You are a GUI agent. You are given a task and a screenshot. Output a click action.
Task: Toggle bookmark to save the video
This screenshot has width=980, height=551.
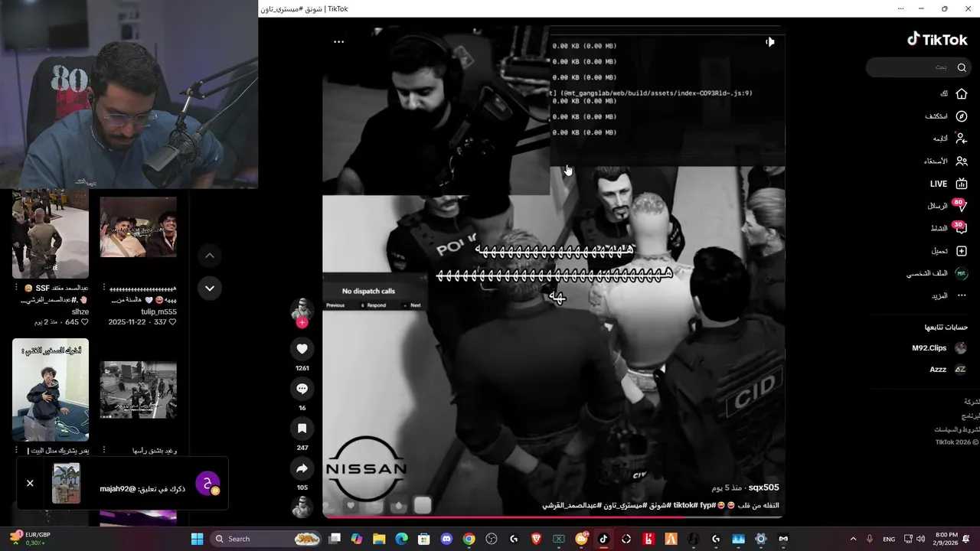(x=302, y=429)
